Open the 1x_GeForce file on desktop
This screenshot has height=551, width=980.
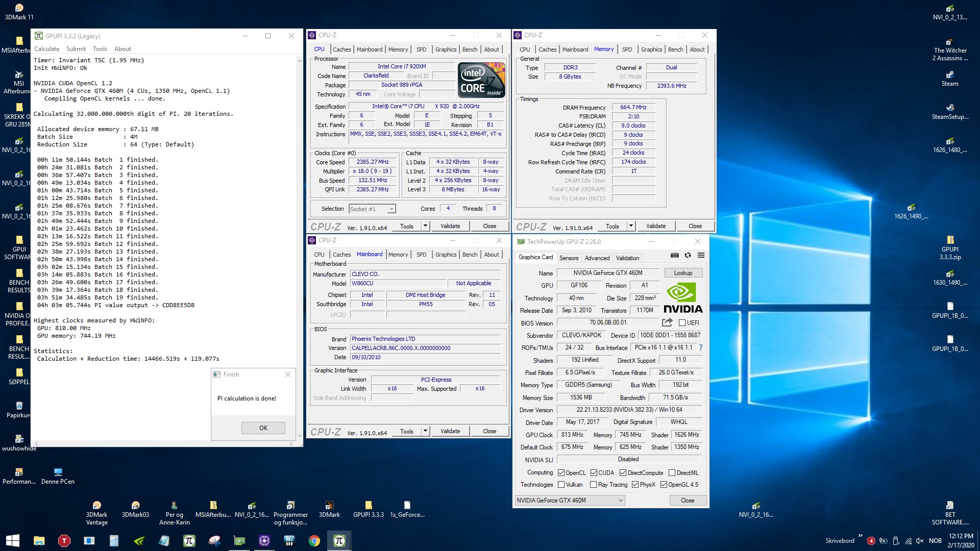[x=407, y=509]
